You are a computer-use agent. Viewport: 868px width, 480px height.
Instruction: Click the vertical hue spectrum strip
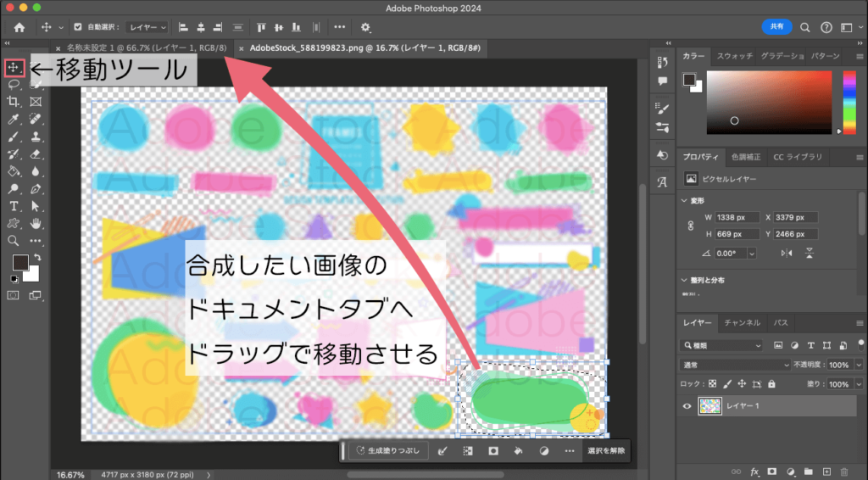pos(849,103)
